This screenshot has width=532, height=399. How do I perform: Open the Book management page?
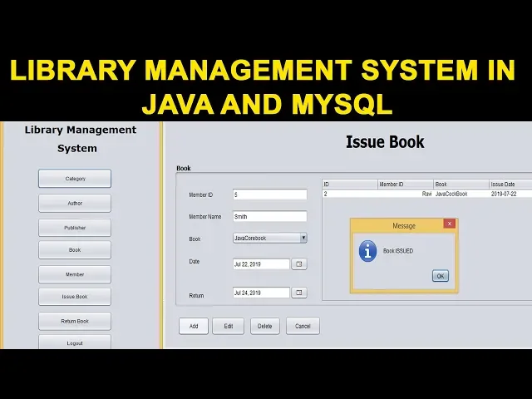tap(75, 249)
